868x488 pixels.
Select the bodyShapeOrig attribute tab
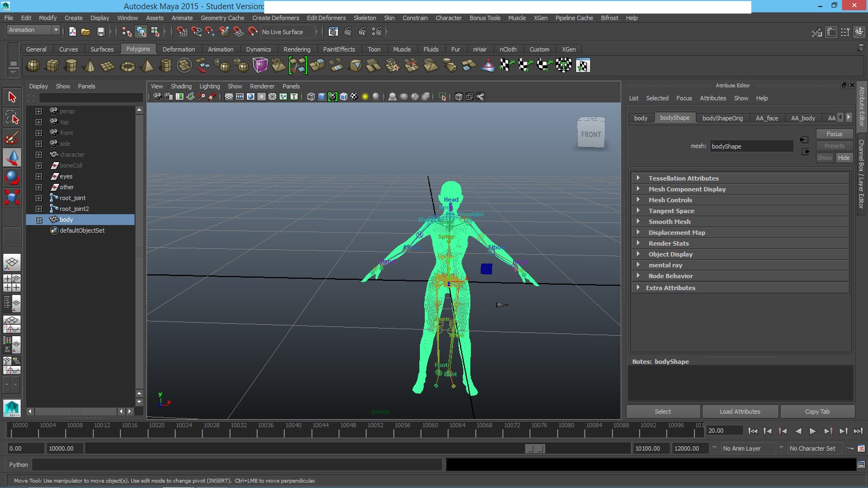(x=722, y=118)
